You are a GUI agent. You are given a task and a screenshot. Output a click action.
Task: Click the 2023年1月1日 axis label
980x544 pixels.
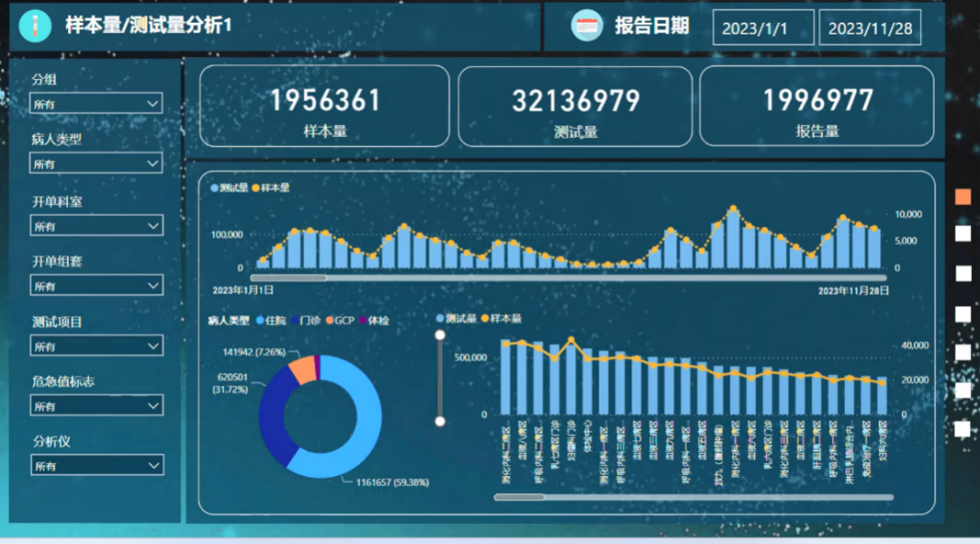[242, 291]
